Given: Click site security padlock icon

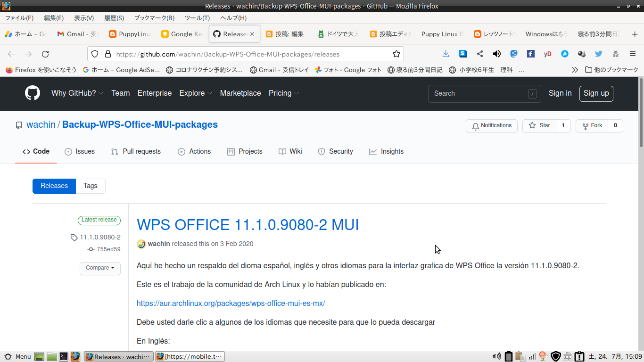Looking at the screenshot, I should [108, 54].
